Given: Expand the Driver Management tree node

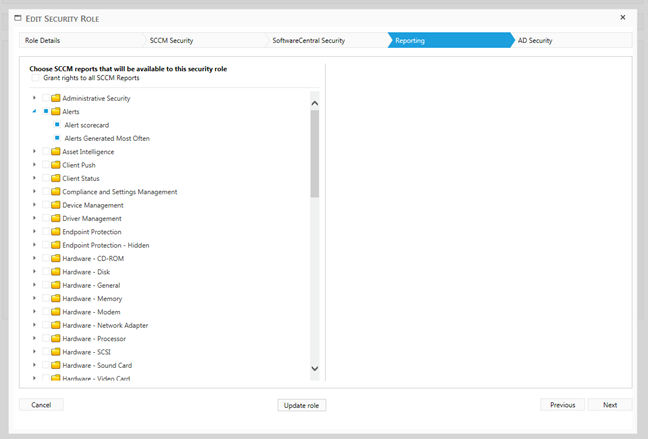Looking at the screenshot, I should (x=34, y=219).
